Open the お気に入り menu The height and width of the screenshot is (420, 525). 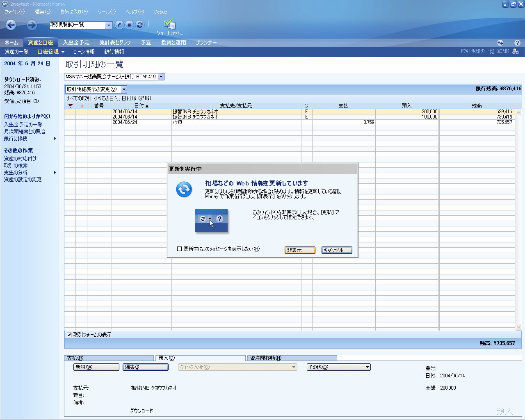tap(74, 12)
